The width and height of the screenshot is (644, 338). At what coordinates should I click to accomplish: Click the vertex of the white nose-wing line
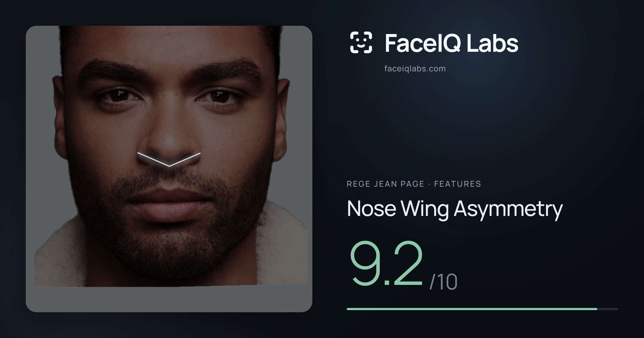click(169, 166)
